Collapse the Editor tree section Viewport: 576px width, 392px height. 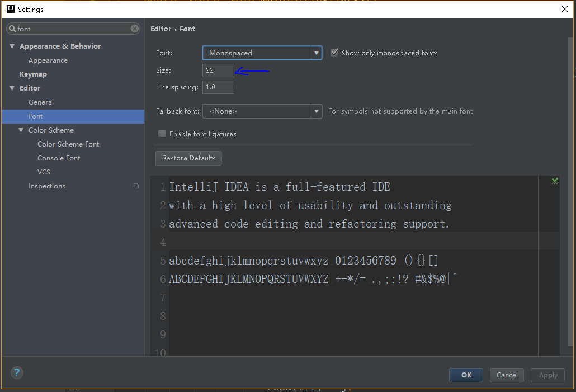coord(12,88)
